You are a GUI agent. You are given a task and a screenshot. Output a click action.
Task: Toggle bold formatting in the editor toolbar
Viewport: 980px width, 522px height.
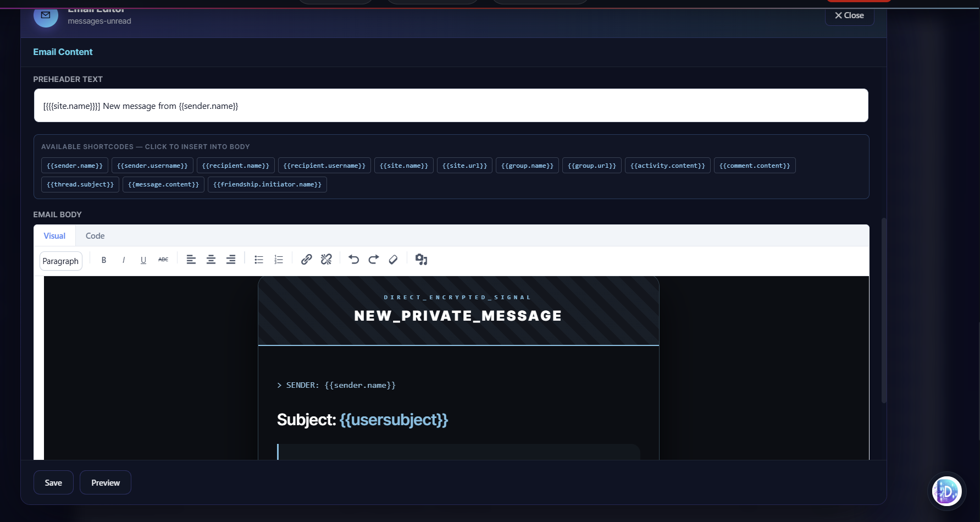(x=103, y=259)
